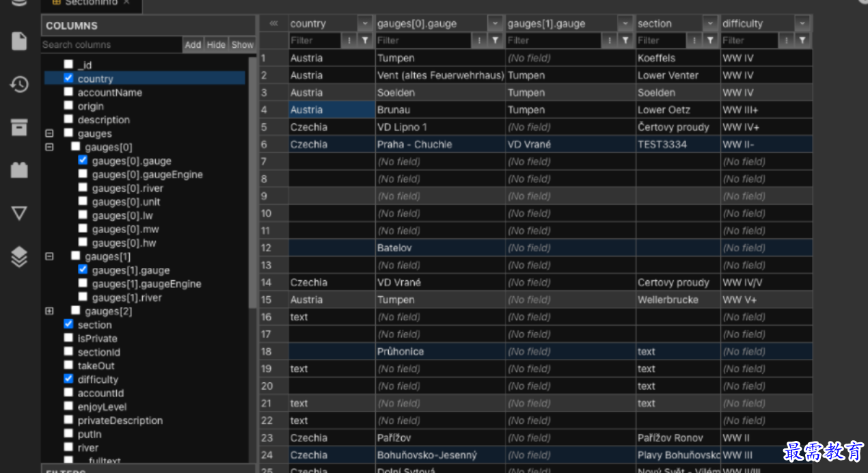Click the Hide columns button
The image size is (868, 473).
click(x=216, y=44)
